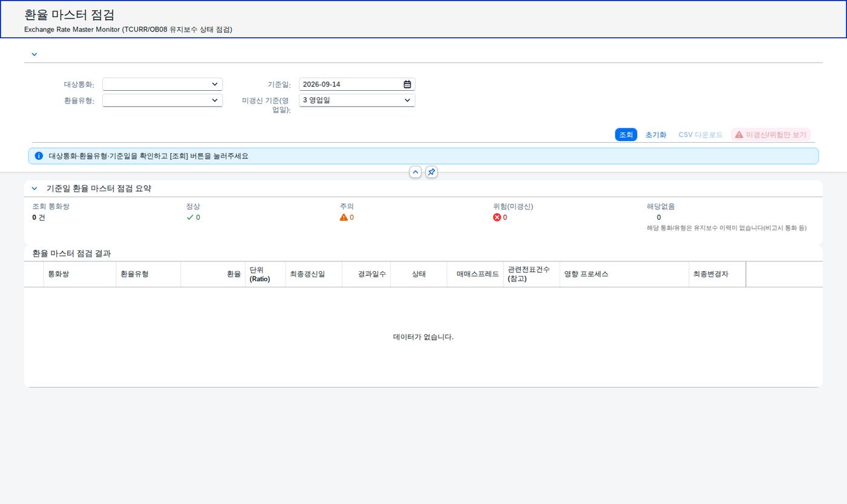Collapse the 기준일 환율 마스터 점검 요약 panel
847x504 pixels.
click(34, 189)
